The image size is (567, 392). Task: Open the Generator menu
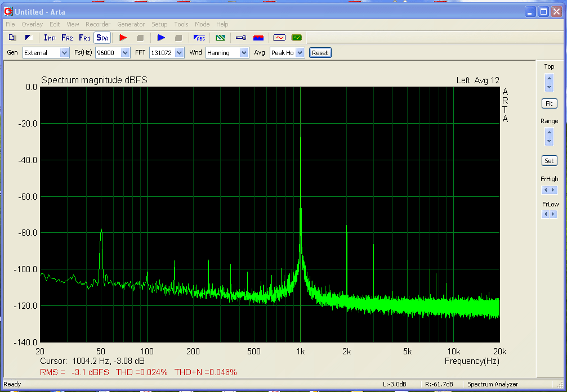pos(131,24)
